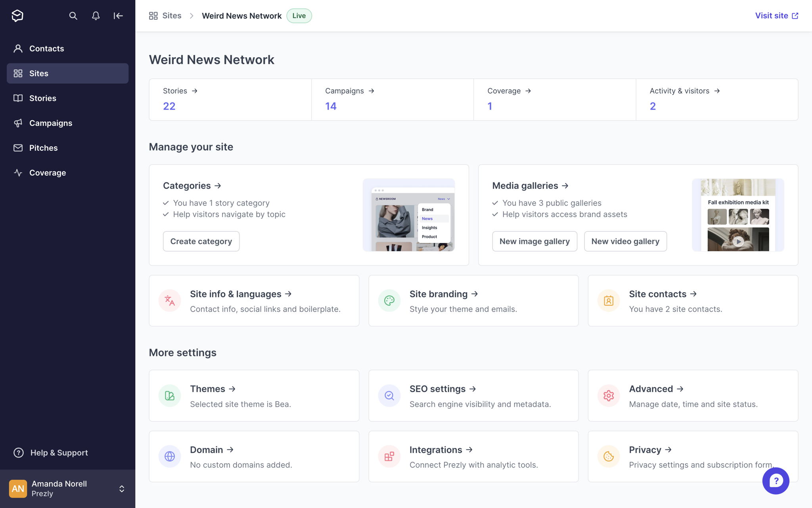Click New image gallery button

tap(534, 241)
